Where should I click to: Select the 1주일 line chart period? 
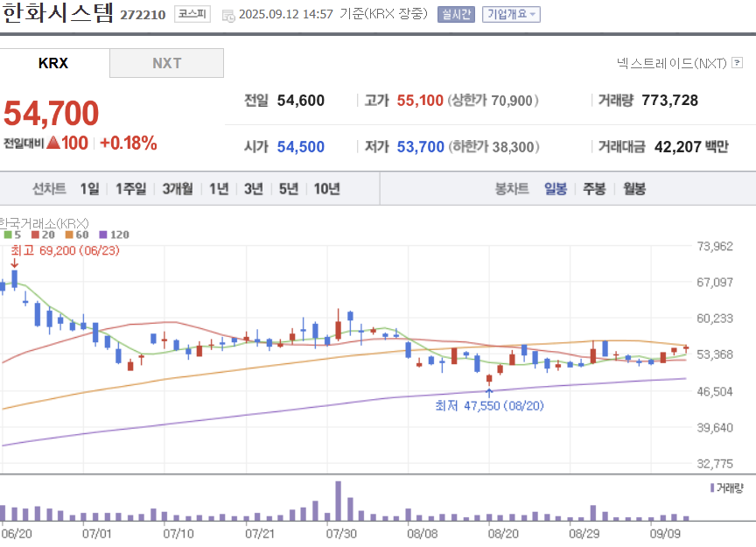click(x=130, y=188)
